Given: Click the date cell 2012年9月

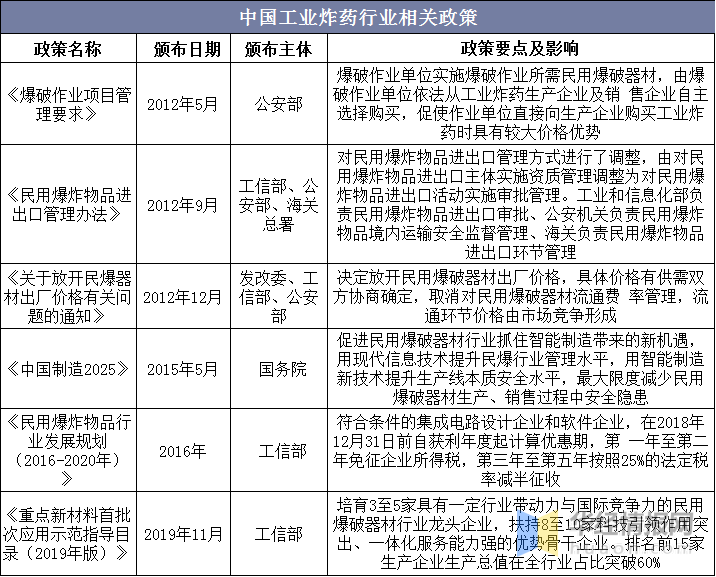Looking at the screenshot, I should [182, 205].
